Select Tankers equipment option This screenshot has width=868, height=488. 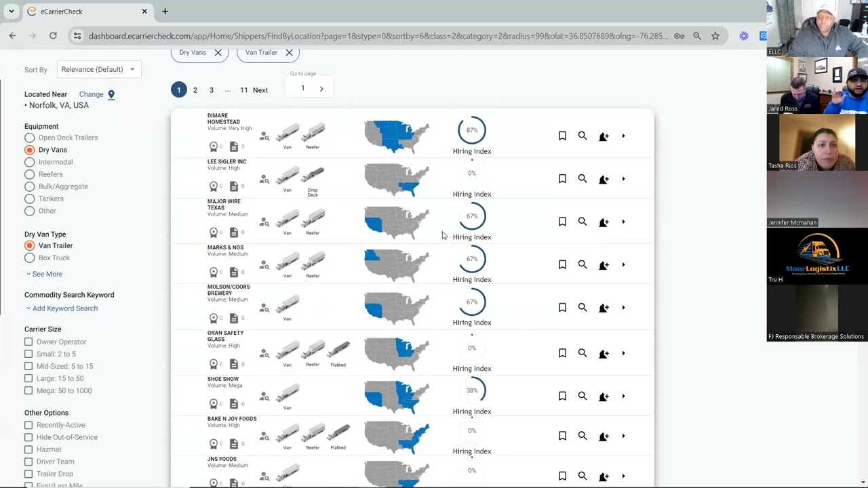pos(29,199)
